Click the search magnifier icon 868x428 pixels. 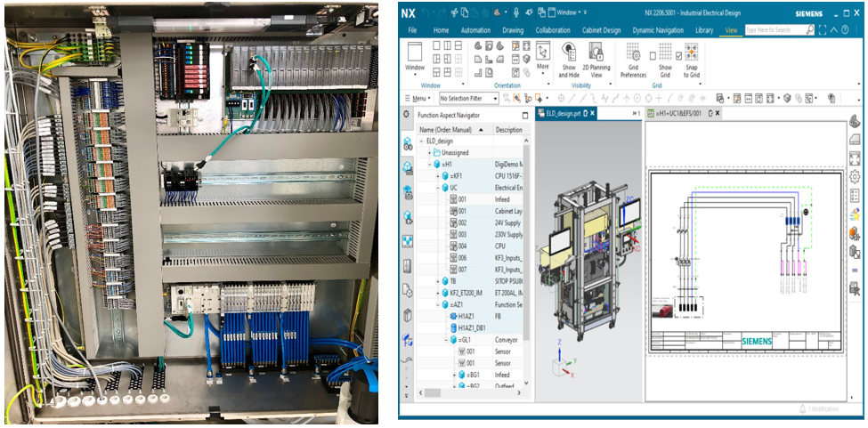810,30
